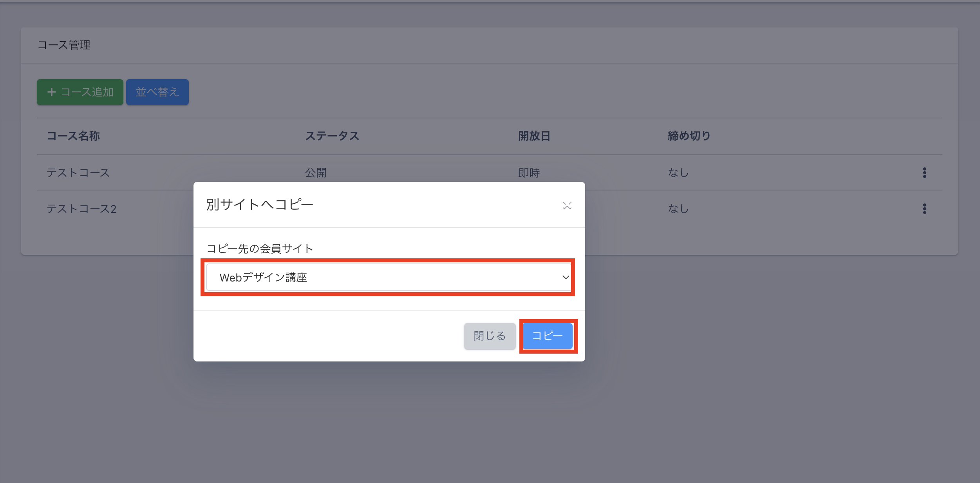Close the 別サイトへコピー dialog with the X icon

[567, 205]
